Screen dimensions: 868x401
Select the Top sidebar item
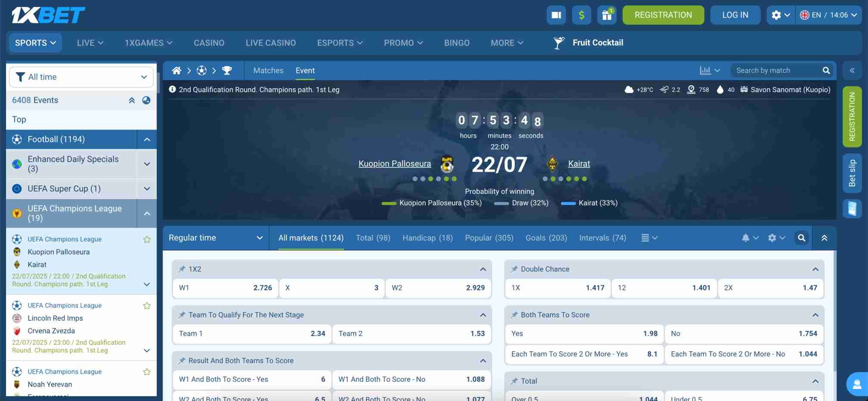pyautogui.click(x=81, y=120)
